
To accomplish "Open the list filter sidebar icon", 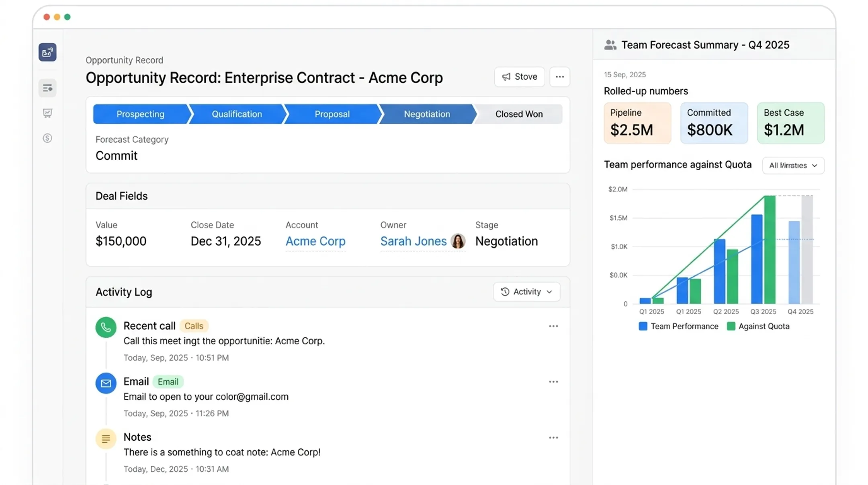I will point(47,88).
